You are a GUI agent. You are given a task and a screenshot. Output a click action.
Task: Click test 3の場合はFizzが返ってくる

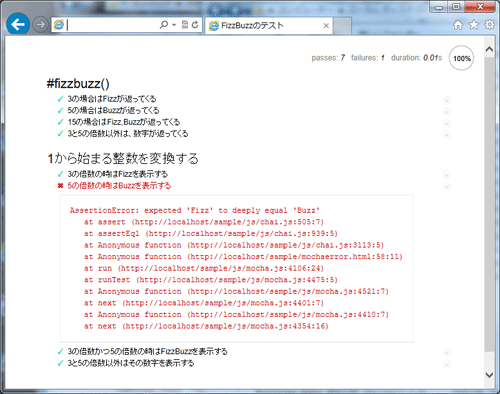pos(112,99)
